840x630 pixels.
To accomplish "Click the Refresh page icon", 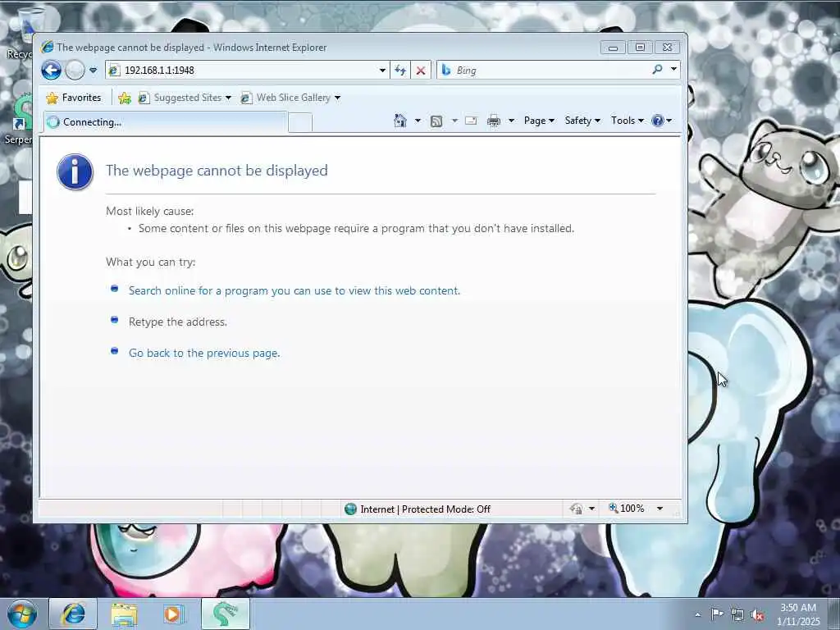I will [400, 71].
